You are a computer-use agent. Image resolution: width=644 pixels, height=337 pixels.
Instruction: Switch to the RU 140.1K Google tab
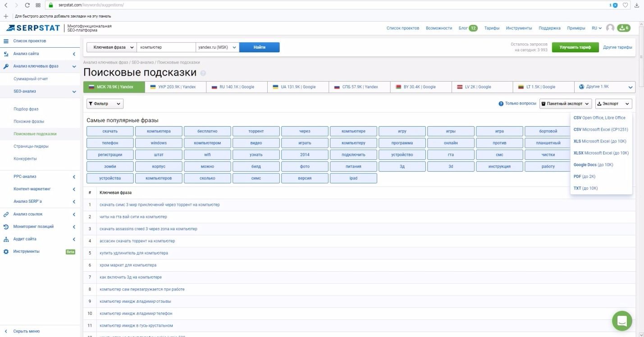[237, 87]
